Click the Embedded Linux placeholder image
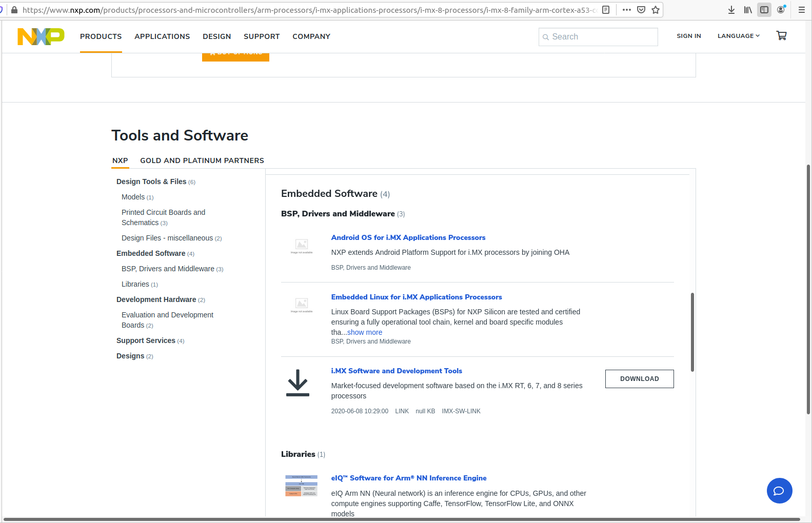 click(302, 305)
